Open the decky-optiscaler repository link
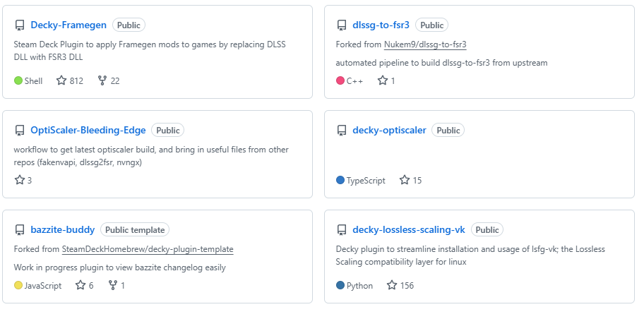Screen dimensions: 644x319 click(389, 130)
